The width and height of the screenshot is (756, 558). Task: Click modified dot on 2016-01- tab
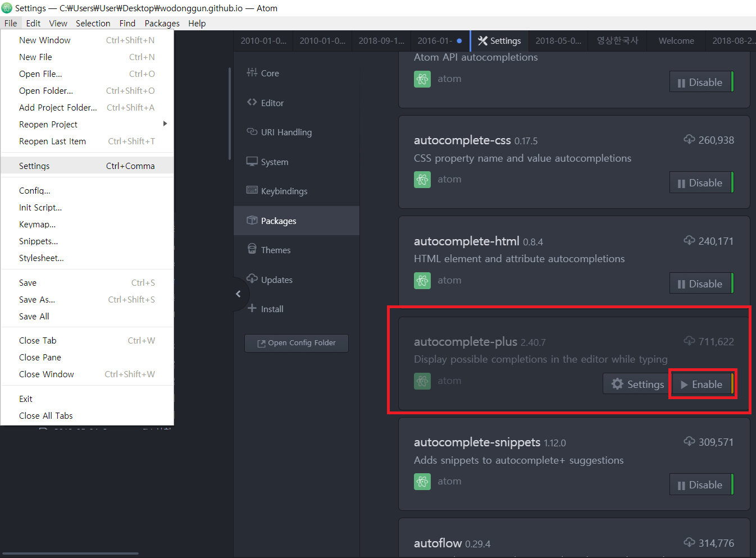(459, 40)
